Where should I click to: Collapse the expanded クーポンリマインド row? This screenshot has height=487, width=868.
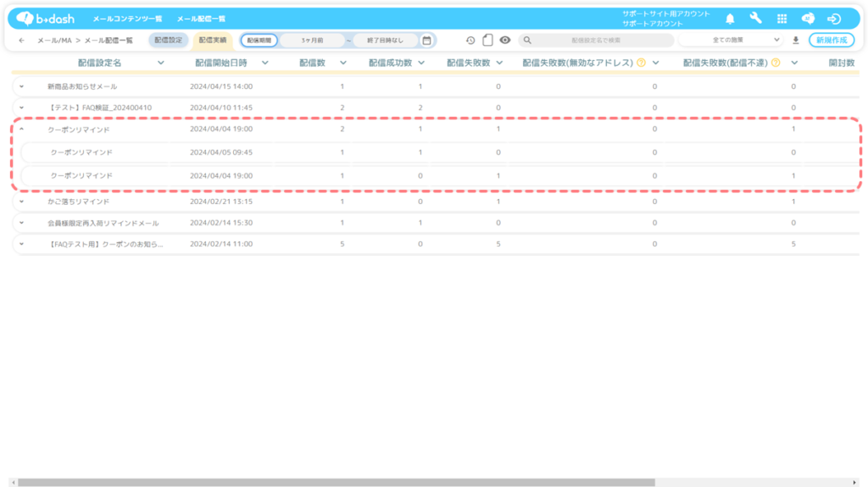coord(21,130)
